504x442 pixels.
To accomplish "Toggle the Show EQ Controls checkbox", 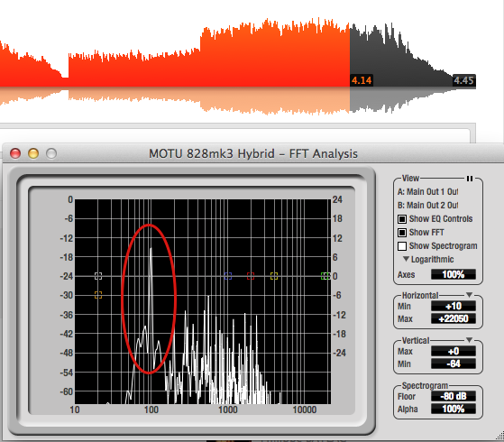I will point(402,219).
